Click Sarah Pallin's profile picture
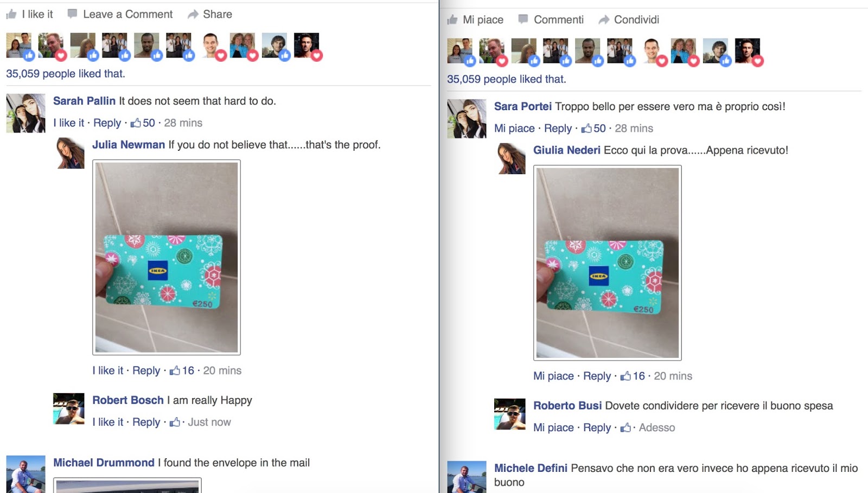Screen dimensions: 868x493 pyautogui.click(x=25, y=113)
